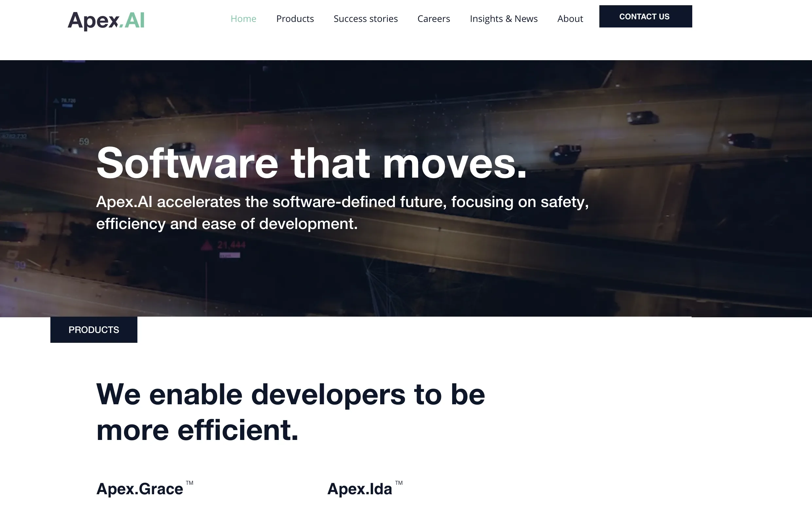Click the Apex.AI accelerates description text

coord(342,213)
